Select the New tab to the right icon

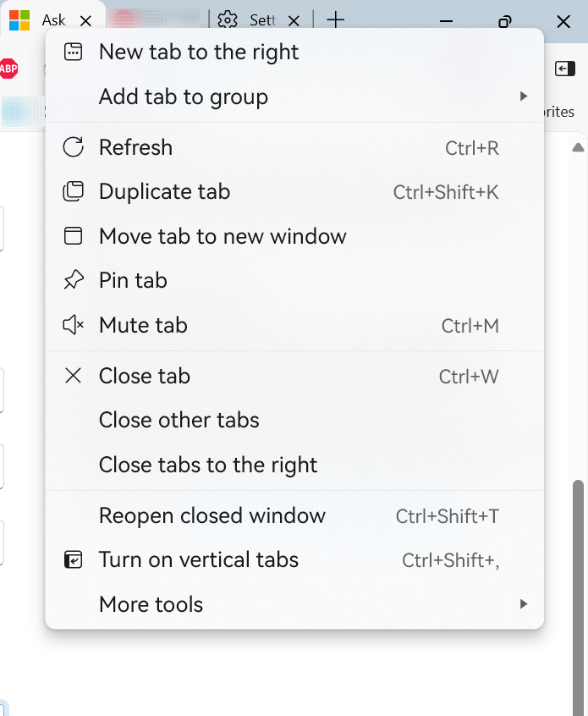point(73,52)
